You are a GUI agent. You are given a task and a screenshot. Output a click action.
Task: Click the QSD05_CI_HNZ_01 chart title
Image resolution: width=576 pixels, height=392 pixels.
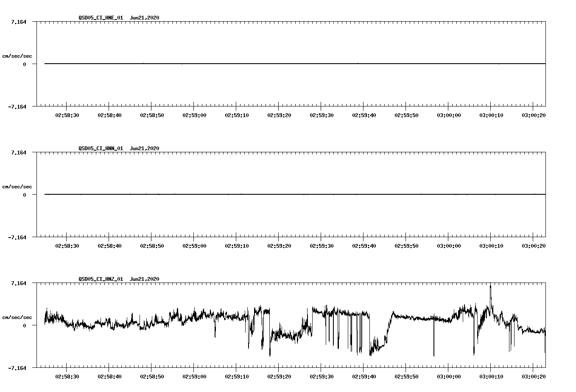(x=119, y=279)
